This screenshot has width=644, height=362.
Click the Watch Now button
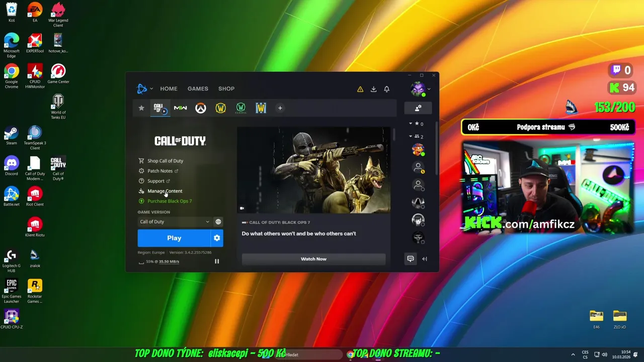313,259
